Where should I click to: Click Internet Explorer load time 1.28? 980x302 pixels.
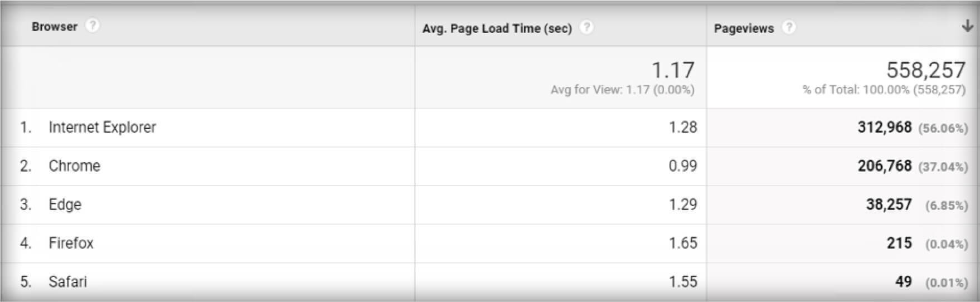click(683, 128)
